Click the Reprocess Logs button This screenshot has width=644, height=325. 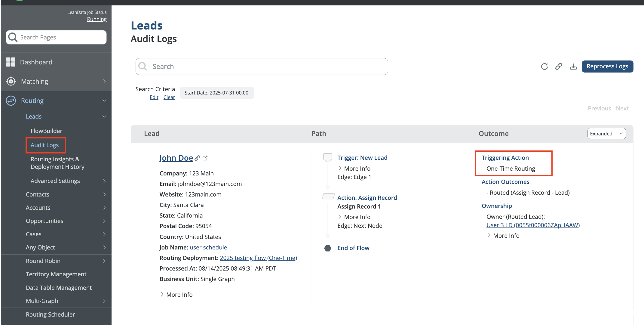607,67
